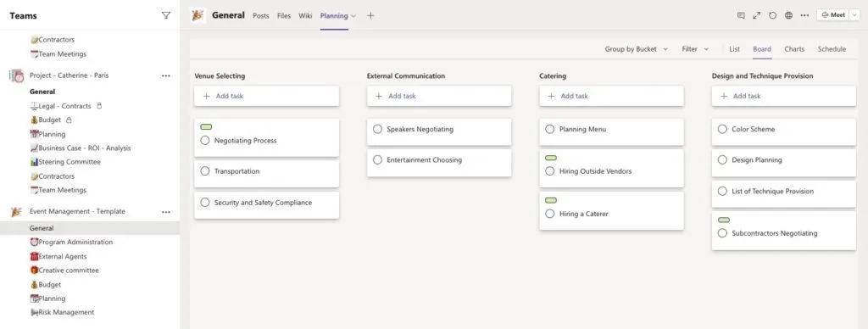Switch to the Charts view
This screenshot has height=329, width=868.
(x=794, y=49)
